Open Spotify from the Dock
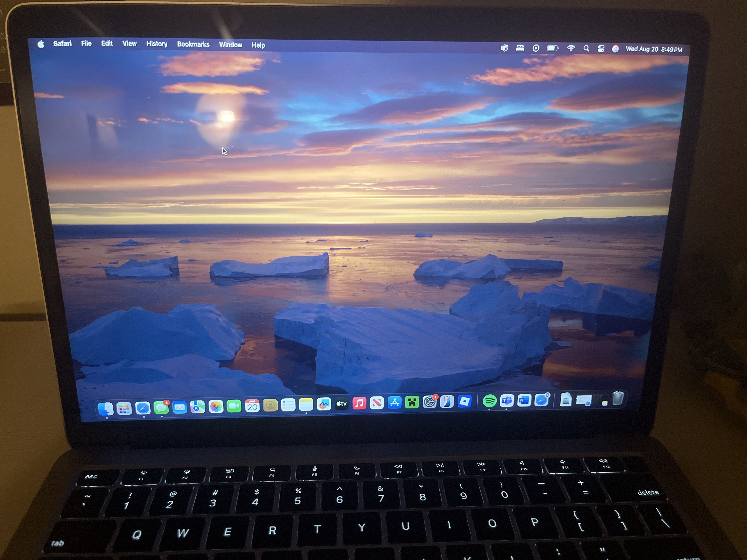 (x=490, y=402)
